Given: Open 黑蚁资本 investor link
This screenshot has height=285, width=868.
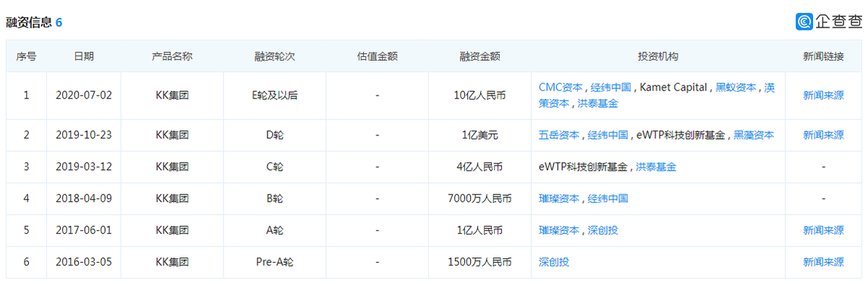Looking at the screenshot, I should 736,87.
